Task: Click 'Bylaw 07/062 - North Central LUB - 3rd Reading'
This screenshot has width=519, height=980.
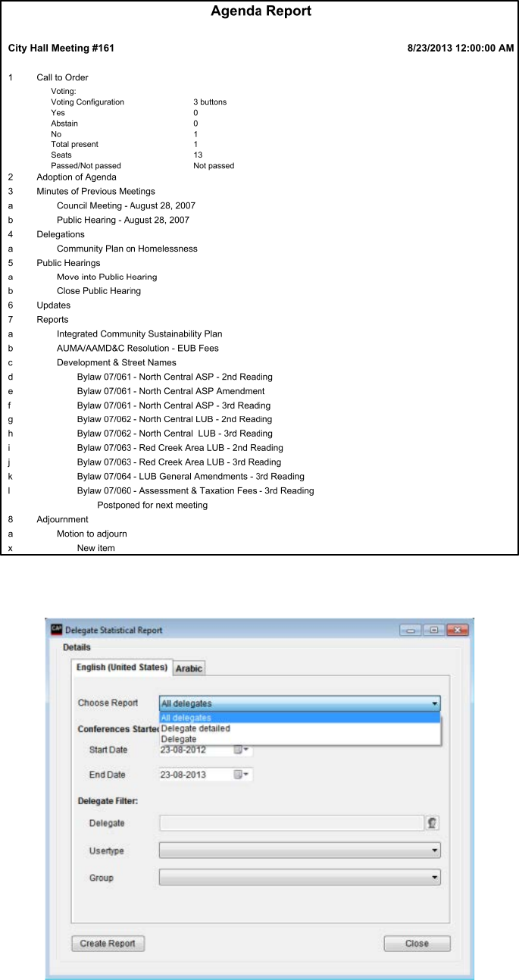Action: [x=175, y=434]
